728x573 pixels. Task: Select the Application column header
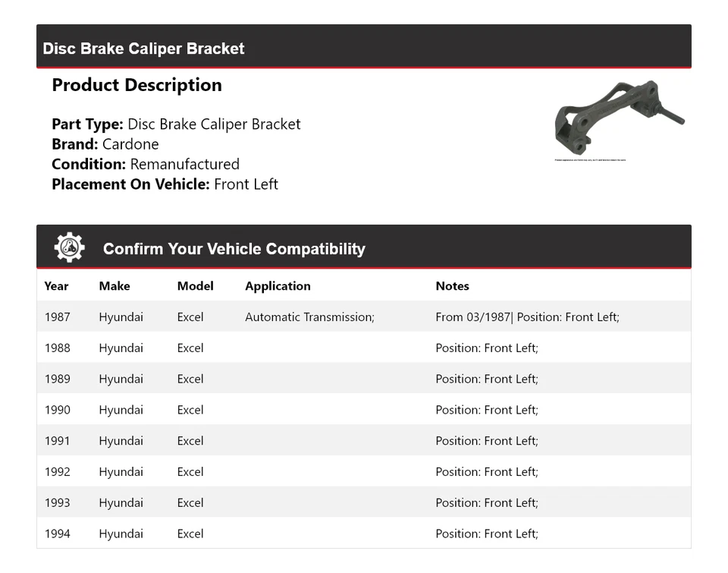coord(278,286)
